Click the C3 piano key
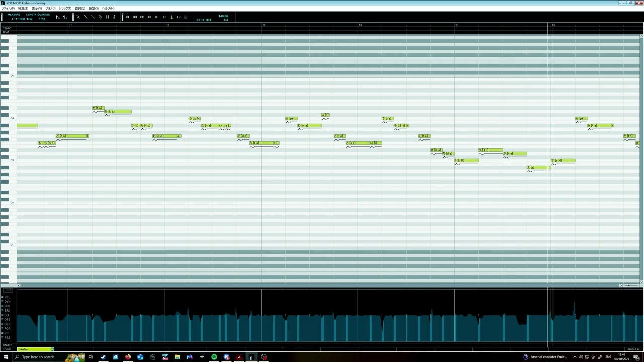Screen dimensions: 644x362 tap(8, 160)
